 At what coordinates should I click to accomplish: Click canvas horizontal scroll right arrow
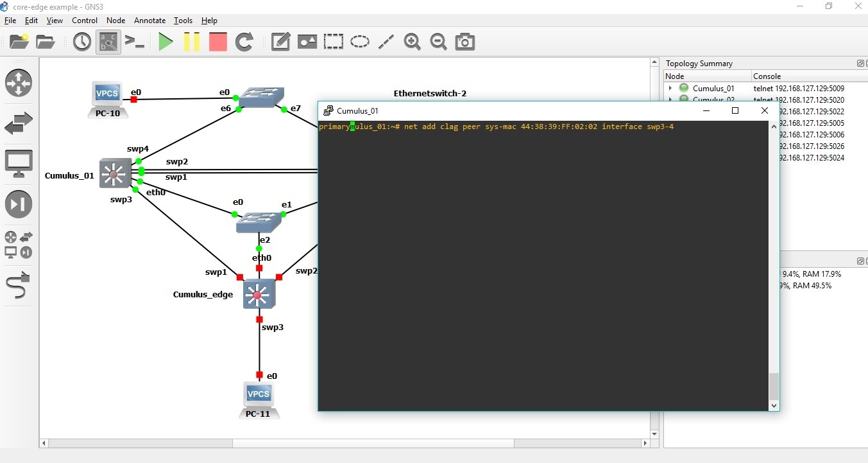[645, 443]
